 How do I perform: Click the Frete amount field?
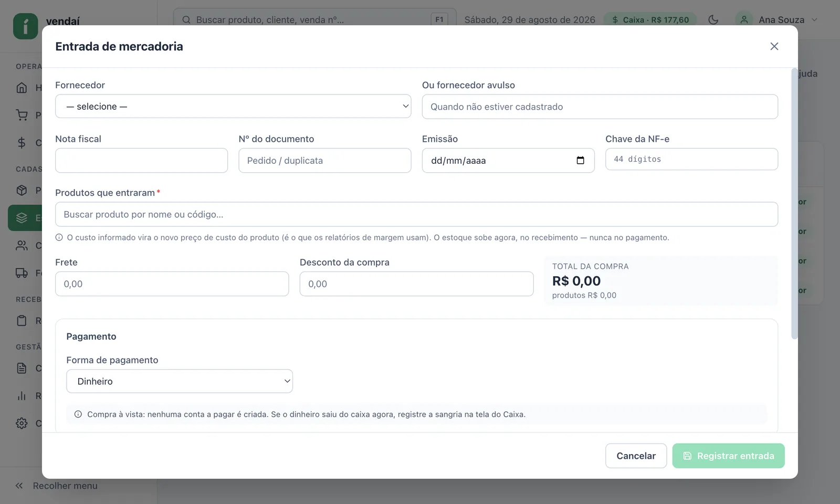pyautogui.click(x=172, y=283)
